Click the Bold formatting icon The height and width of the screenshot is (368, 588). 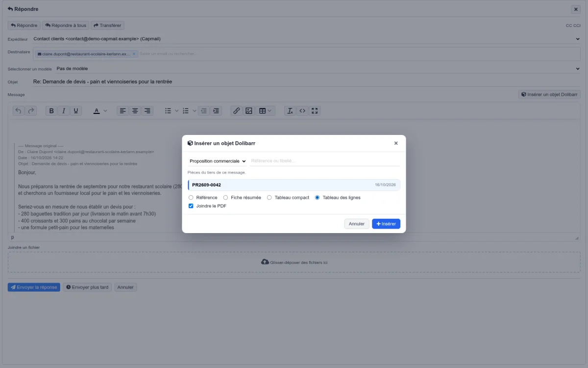(51, 111)
